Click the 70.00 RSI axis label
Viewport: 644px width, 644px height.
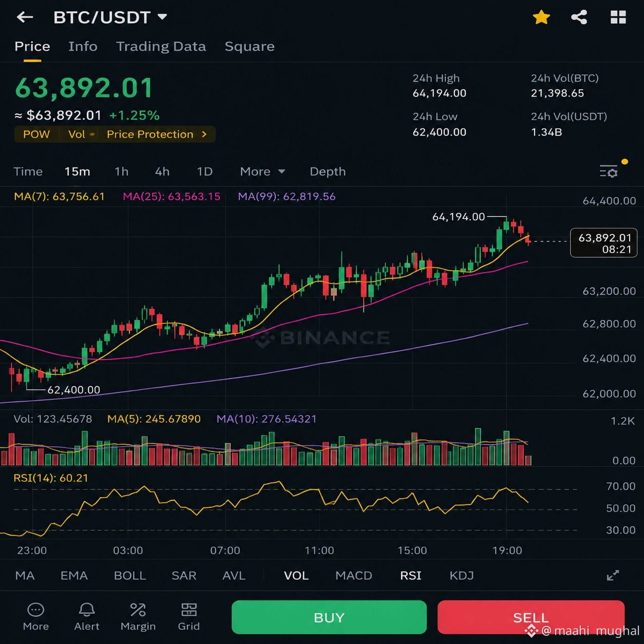(621, 486)
